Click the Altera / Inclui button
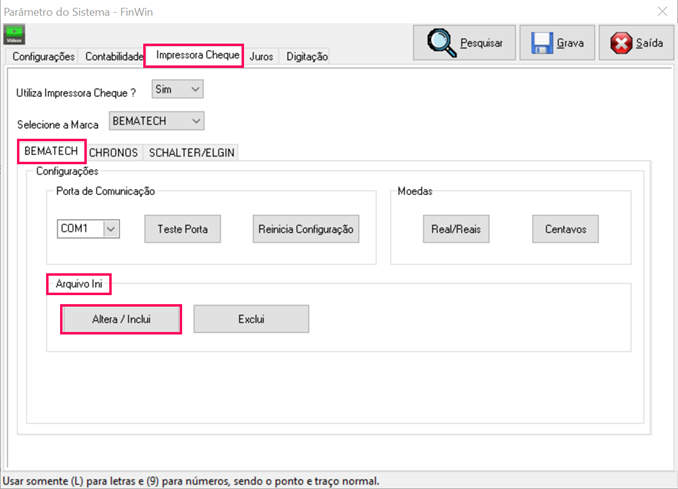The height and width of the screenshot is (489, 678). (x=121, y=319)
